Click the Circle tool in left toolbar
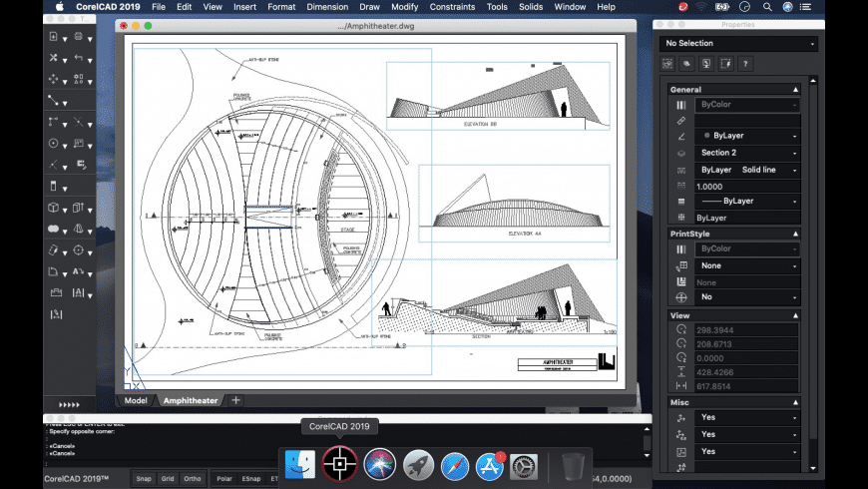The image size is (868, 489). click(x=53, y=144)
